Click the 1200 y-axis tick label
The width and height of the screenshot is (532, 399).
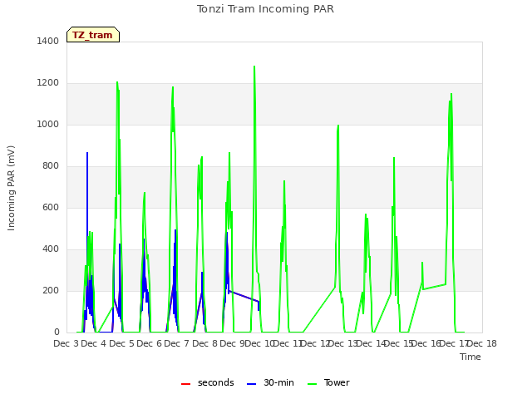pos(48,83)
